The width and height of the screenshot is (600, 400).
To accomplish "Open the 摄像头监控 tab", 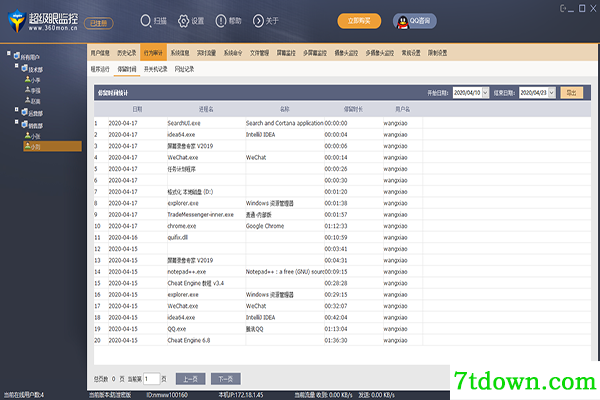I will pyautogui.click(x=346, y=53).
